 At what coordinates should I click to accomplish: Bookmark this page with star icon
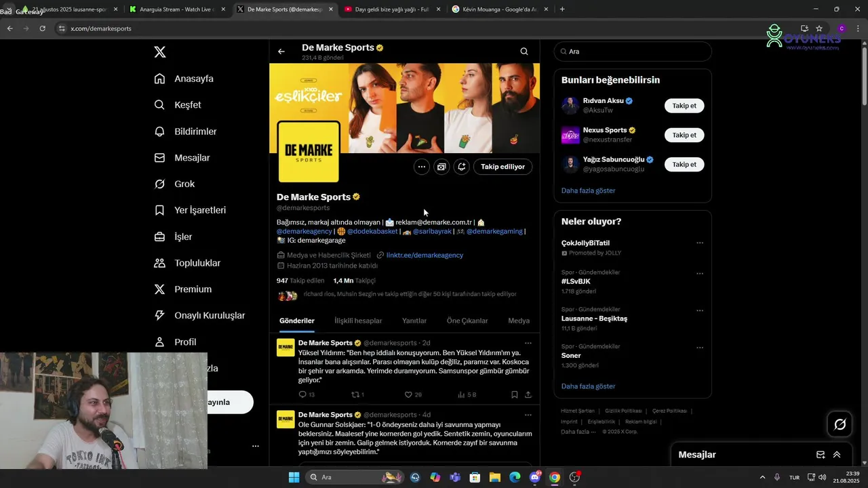[x=819, y=28]
